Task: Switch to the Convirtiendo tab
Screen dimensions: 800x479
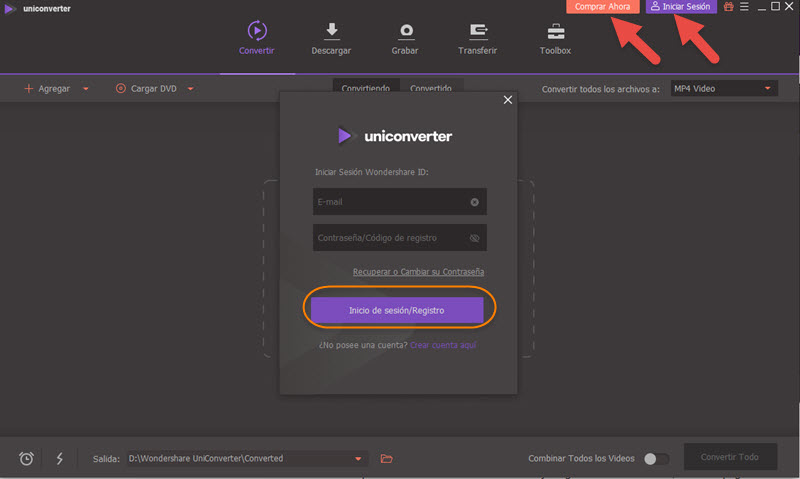Action: click(366, 87)
